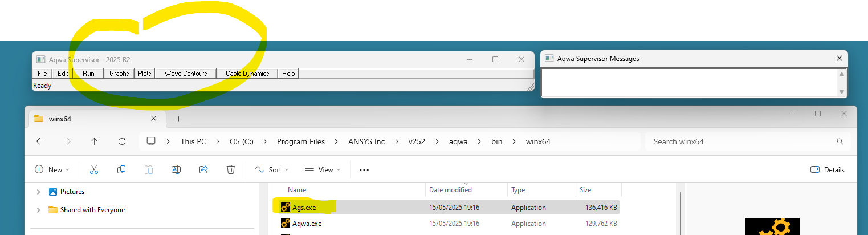Viewport: 868px width, 235px height.
Task: Open the Sort dropdown
Action: 272,169
